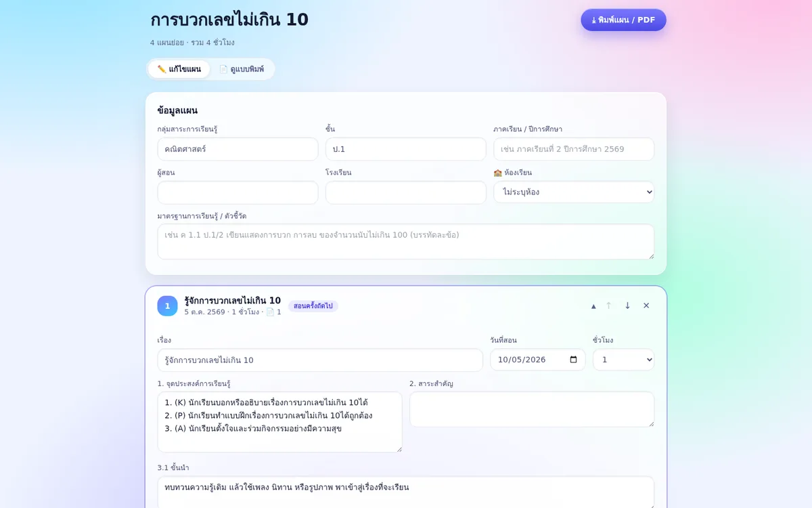Image resolution: width=812 pixels, height=508 pixels.
Task: Click the สอนครั้งถัดไป badge
Action: [x=313, y=306]
